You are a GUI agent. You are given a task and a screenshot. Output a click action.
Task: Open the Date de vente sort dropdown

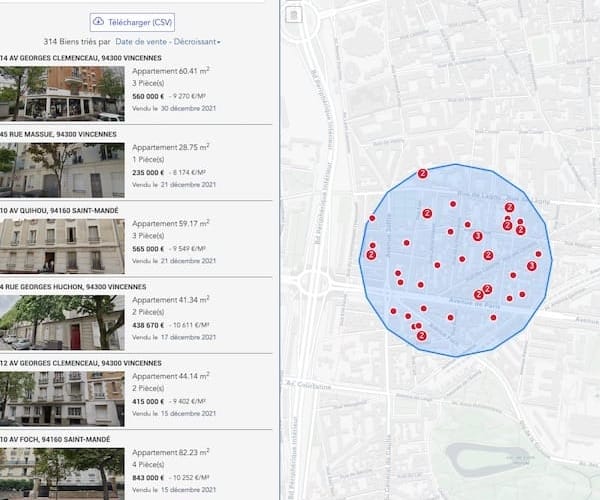click(x=168, y=42)
